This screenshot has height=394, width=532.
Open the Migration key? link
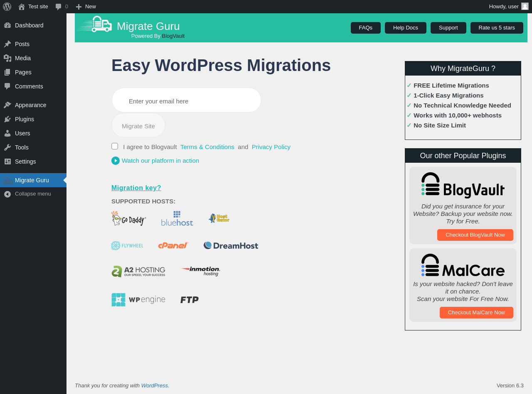point(136,188)
